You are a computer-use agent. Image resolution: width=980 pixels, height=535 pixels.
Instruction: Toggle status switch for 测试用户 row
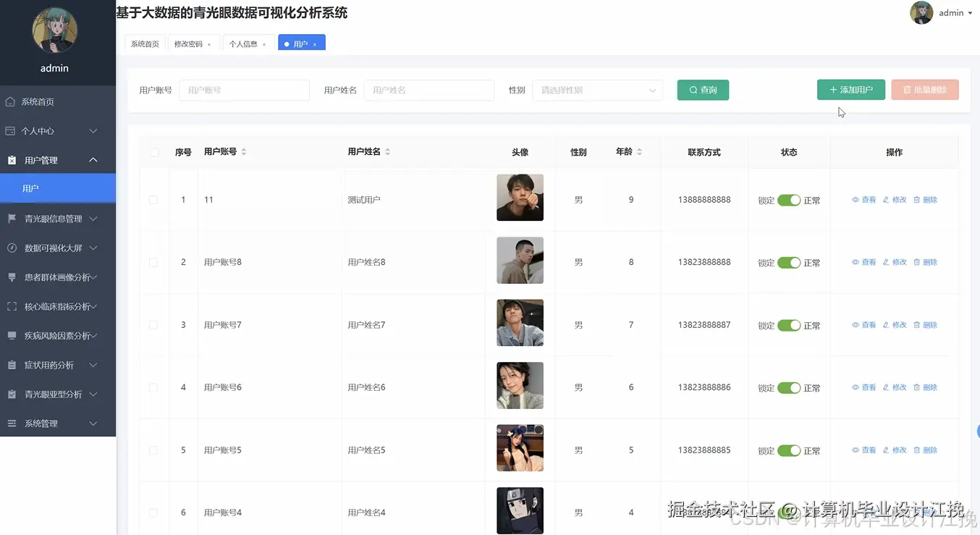[x=789, y=200]
